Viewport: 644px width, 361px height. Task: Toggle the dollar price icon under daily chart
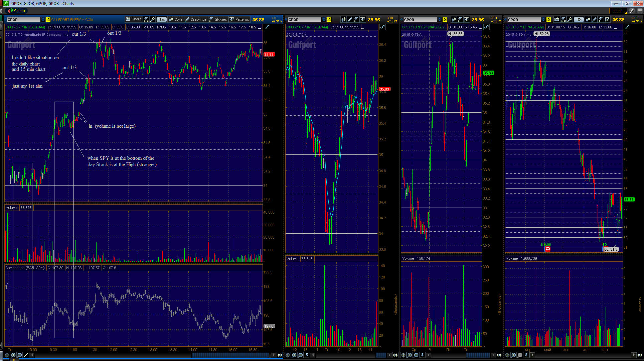pos(526,355)
